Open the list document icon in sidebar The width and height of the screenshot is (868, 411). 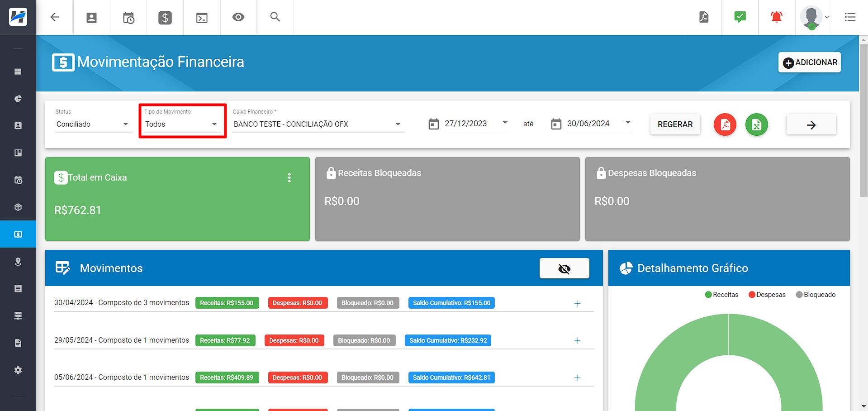tap(18, 289)
